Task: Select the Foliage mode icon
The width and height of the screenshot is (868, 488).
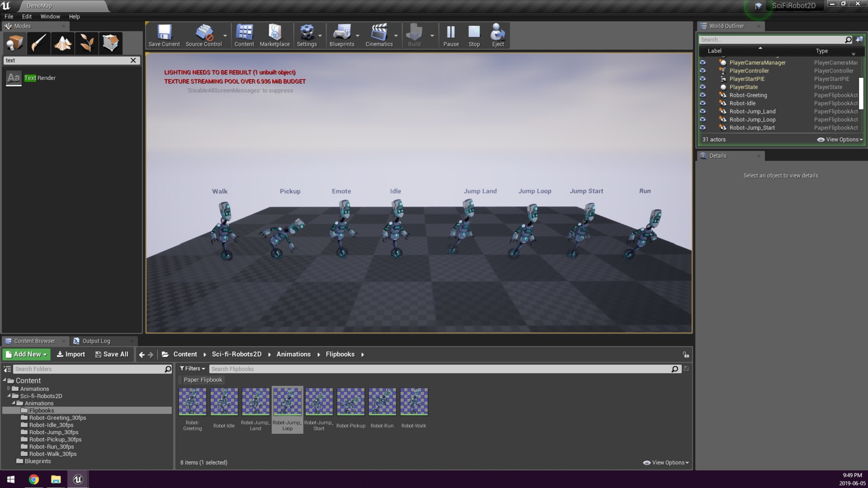Action: [86, 43]
